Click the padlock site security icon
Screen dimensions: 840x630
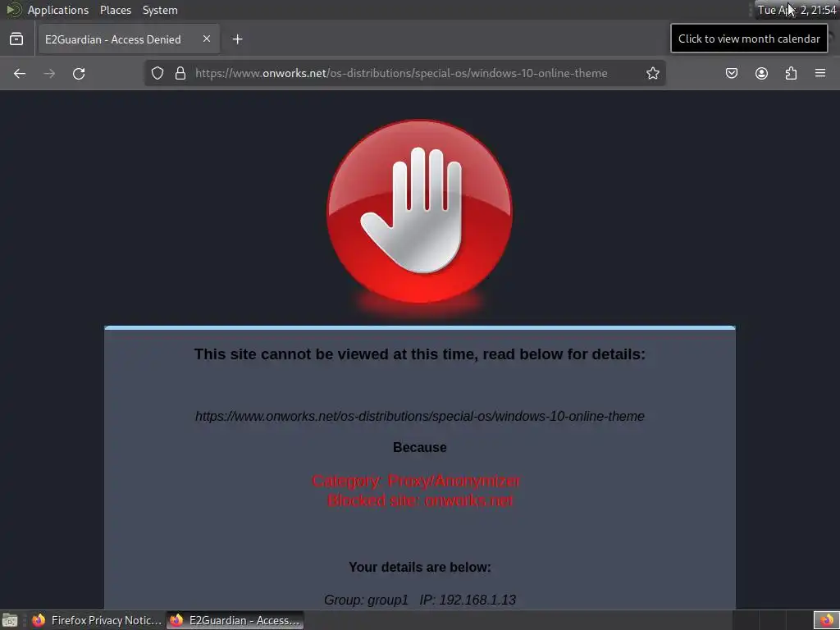tap(180, 73)
